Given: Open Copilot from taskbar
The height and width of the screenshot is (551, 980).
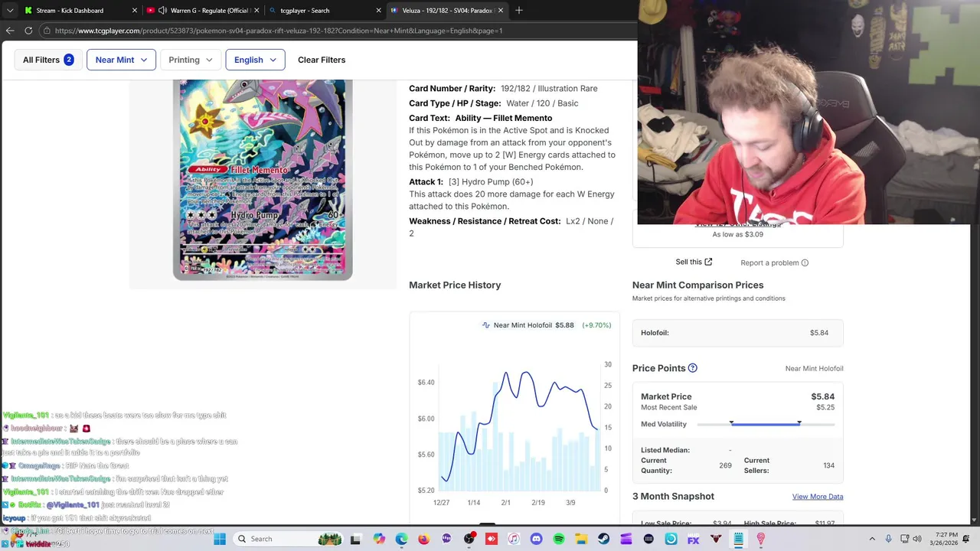Looking at the screenshot, I should pyautogui.click(x=379, y=539).
